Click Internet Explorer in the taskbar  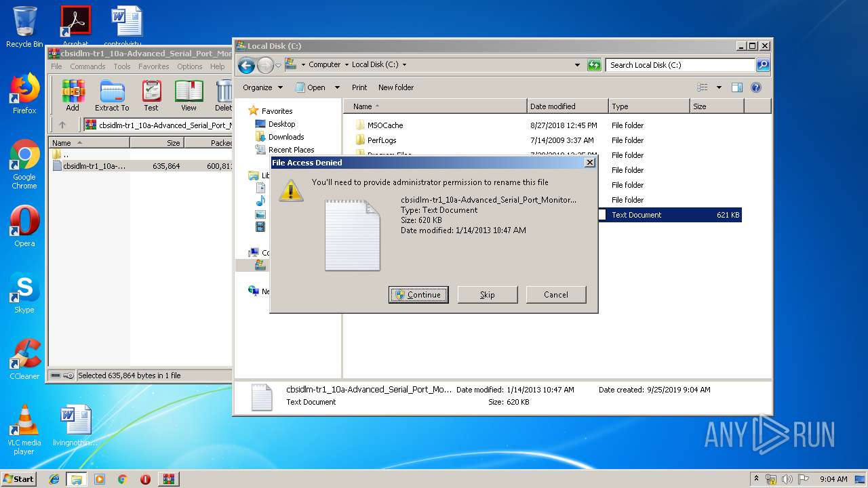point(54,479)
